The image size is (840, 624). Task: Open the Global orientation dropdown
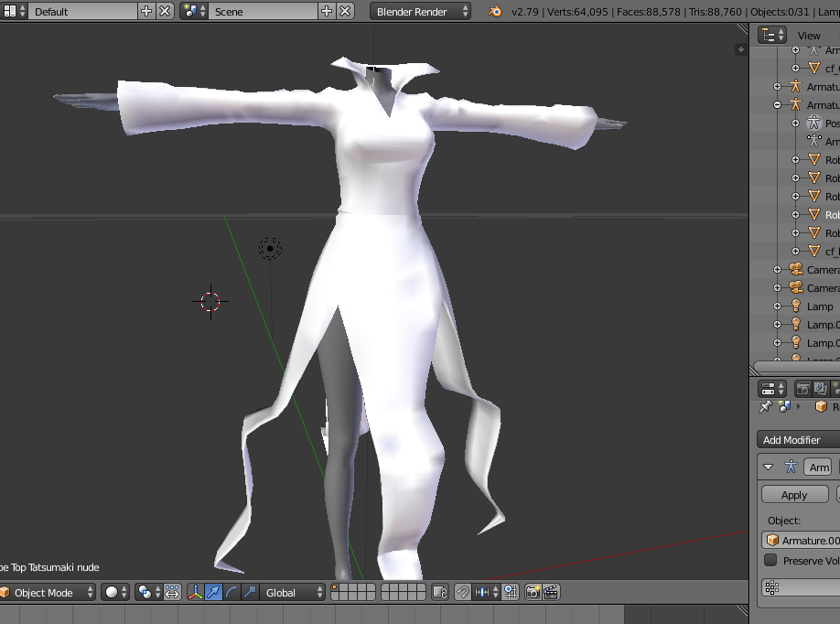pos(293,592)
